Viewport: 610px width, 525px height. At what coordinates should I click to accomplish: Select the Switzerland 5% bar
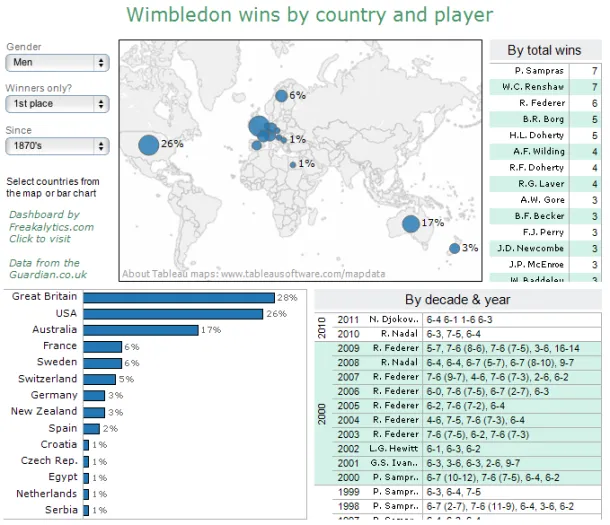pos(100,379)
